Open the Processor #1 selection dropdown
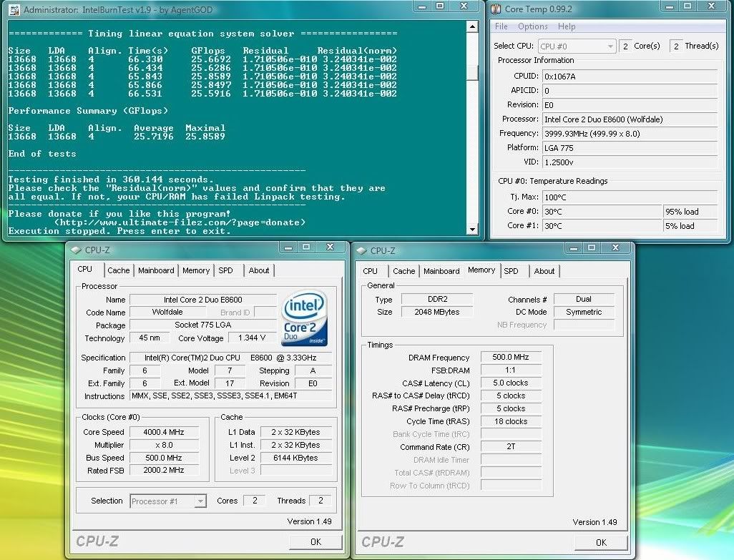734x560 pixels. pyautogui.click(x=168, y=501)
